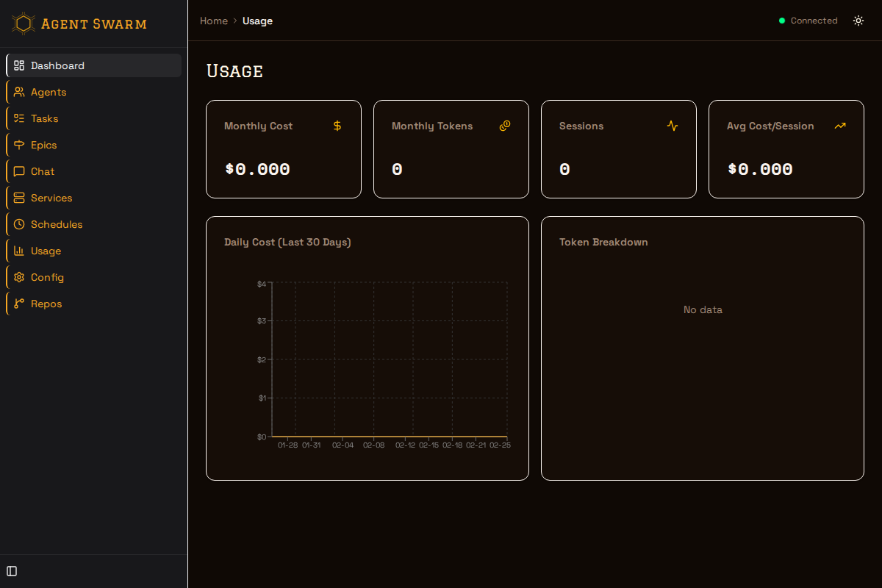
Task: Click the Agent Swarm hexagon logo
Action: [x=24, y=24]
